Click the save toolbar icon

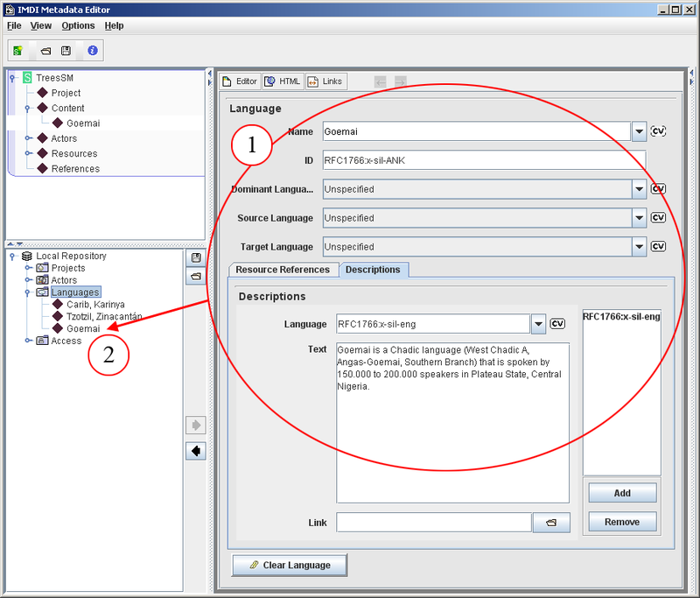[66, 51]
